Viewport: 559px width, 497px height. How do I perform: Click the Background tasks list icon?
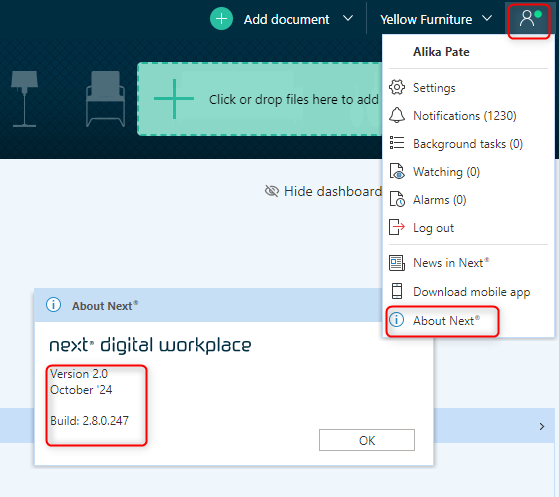397,143
